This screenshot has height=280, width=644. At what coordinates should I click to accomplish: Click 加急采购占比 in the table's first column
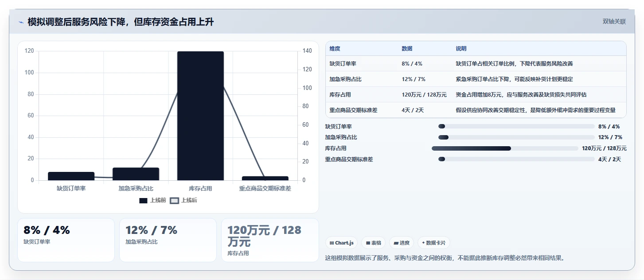click(346, 79)
